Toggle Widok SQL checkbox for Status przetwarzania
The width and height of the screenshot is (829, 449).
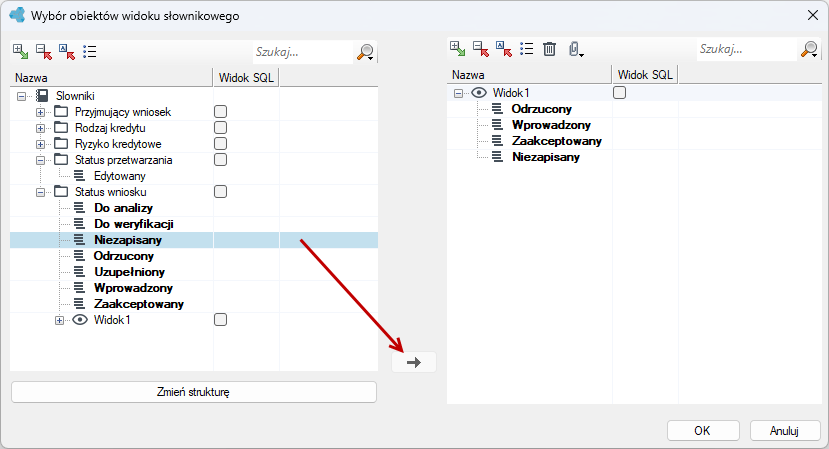[x=220, y=160]
